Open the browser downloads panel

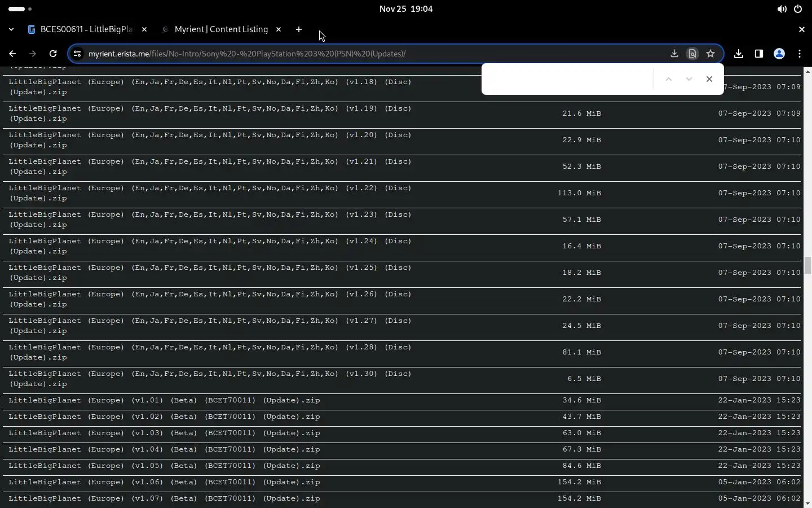pos(739,54)
